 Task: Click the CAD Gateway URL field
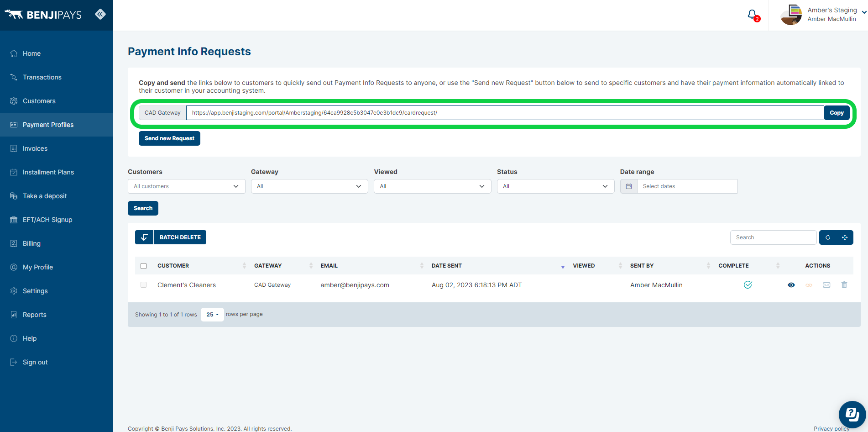coord(505,113)
